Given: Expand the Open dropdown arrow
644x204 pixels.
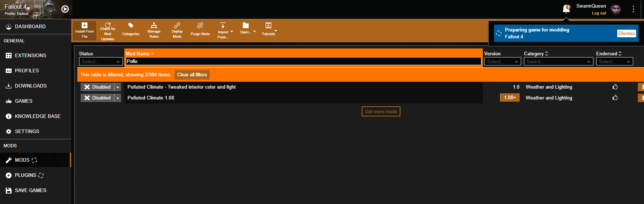Looking at the screenshot, I should tap(254, 31).
